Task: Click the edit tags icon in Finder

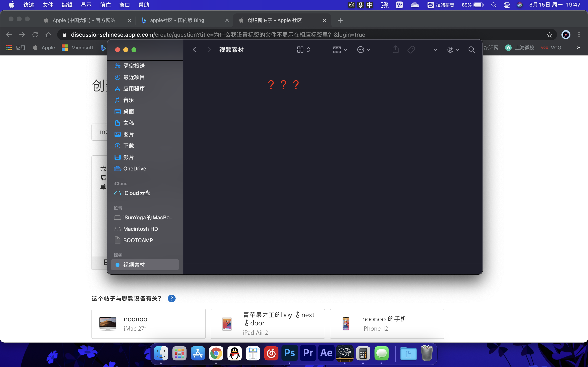Action: click(411, 50)
